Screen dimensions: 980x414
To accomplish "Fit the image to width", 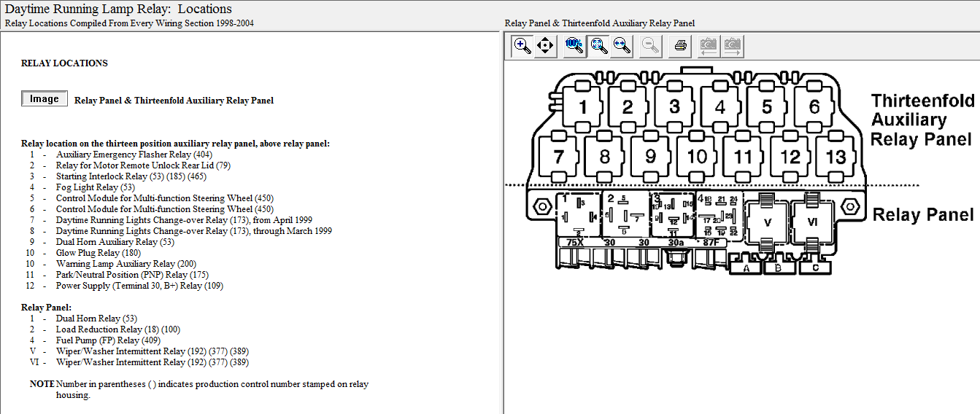I will (x=622, y=46).
